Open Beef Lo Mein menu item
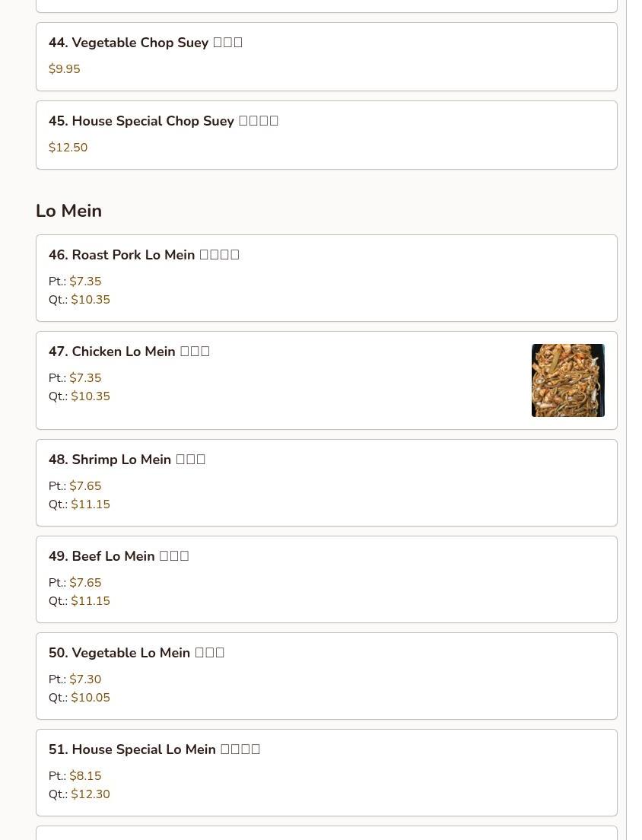 pyautogui.click(x=326, y=579)
